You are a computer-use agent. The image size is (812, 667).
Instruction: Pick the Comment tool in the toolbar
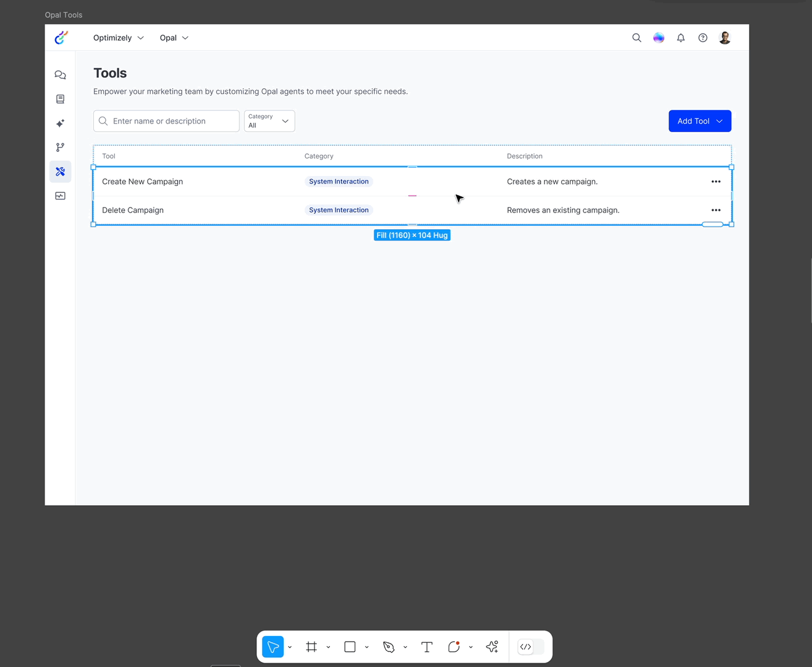point(454,647)
